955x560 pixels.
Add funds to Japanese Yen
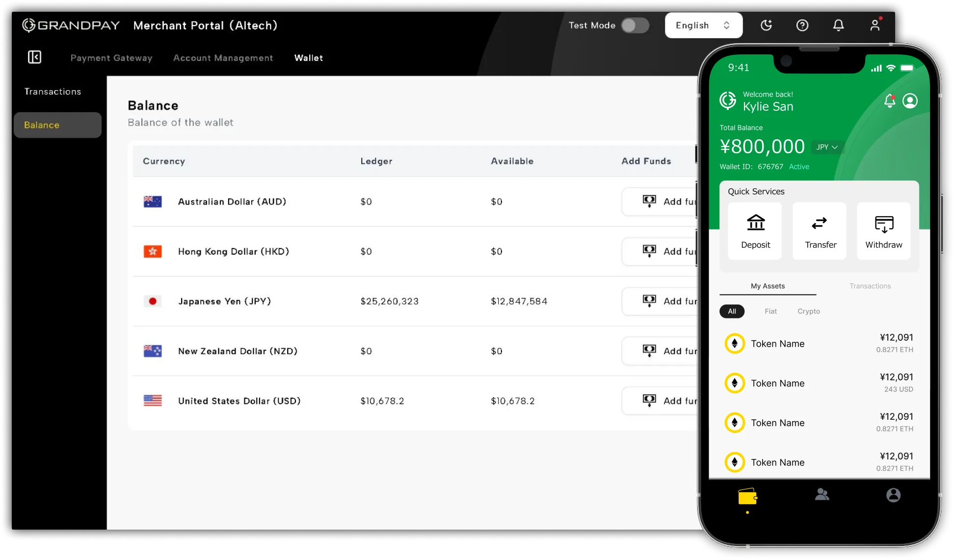pos(660,301)
